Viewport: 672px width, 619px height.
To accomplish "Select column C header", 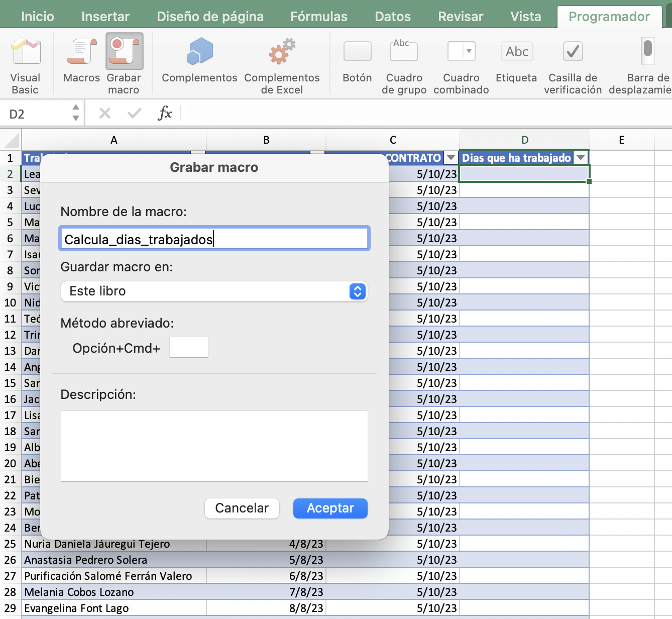I will coord(393,140).
